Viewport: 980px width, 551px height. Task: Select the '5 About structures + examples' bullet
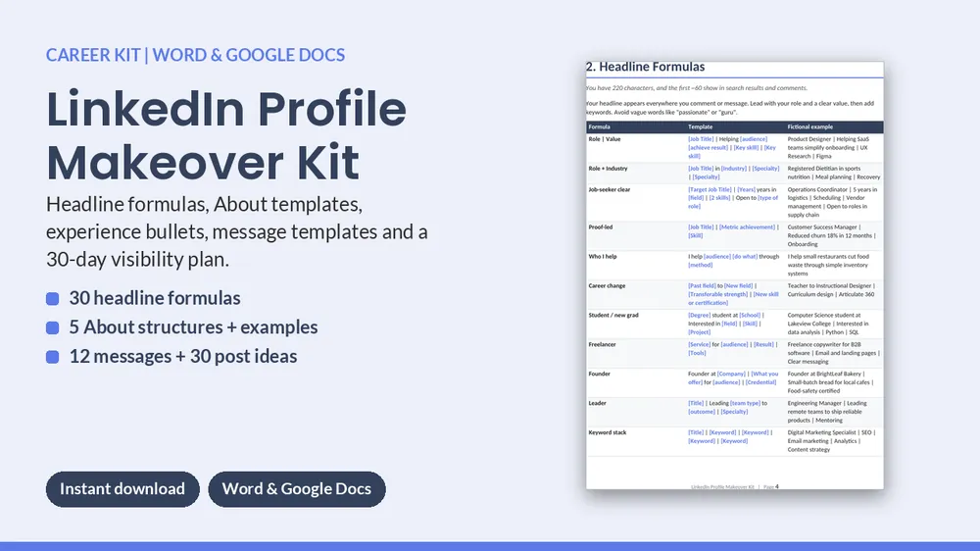[x=193, y=327]
